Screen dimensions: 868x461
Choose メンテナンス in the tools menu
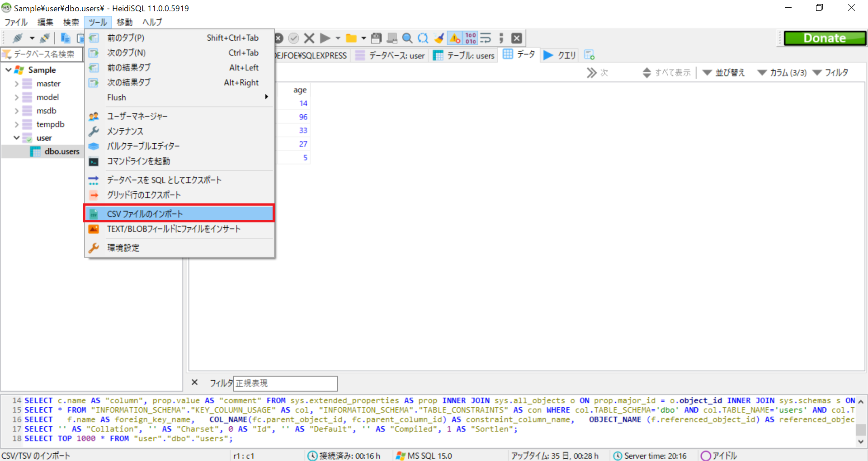[x=179, y=132]
